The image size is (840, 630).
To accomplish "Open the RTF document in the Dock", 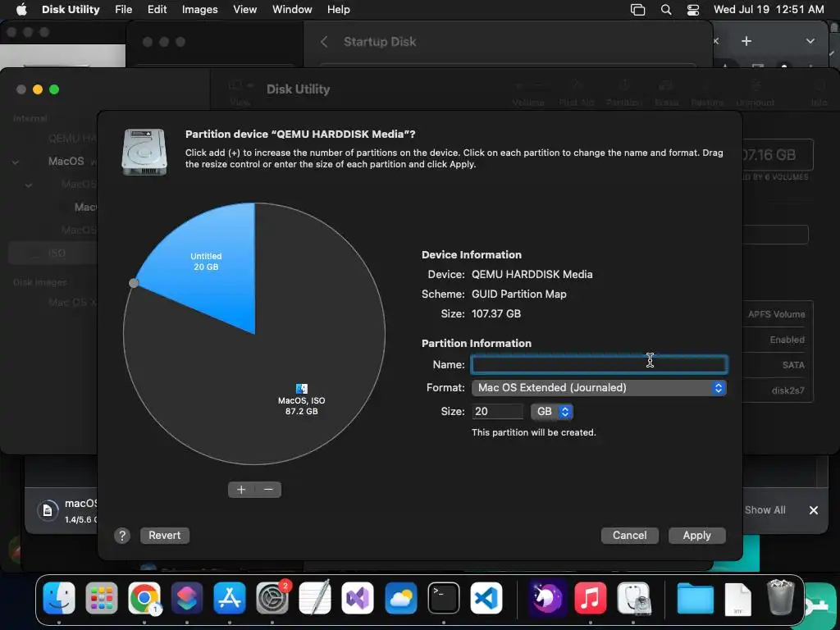I will (737, 599).
